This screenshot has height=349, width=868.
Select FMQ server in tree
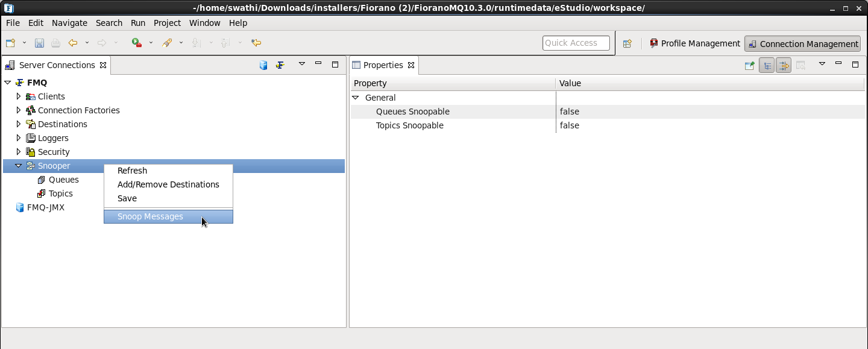37,83
